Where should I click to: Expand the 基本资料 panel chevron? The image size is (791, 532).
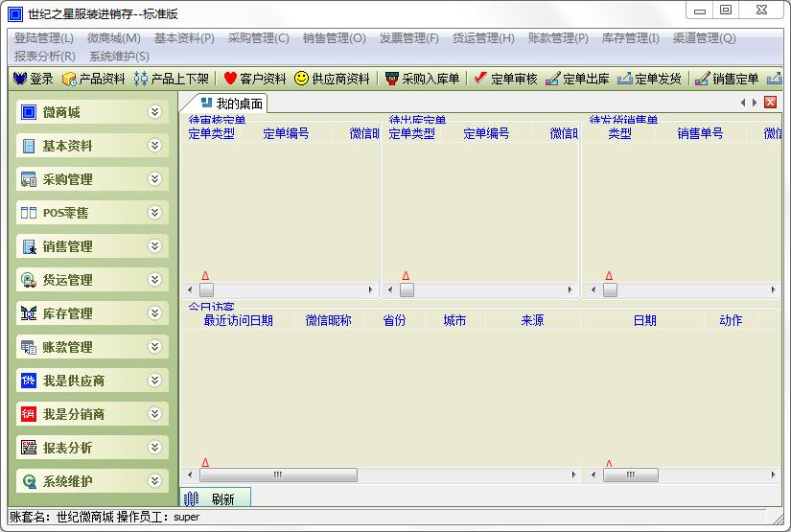click(x=155, y=146)
